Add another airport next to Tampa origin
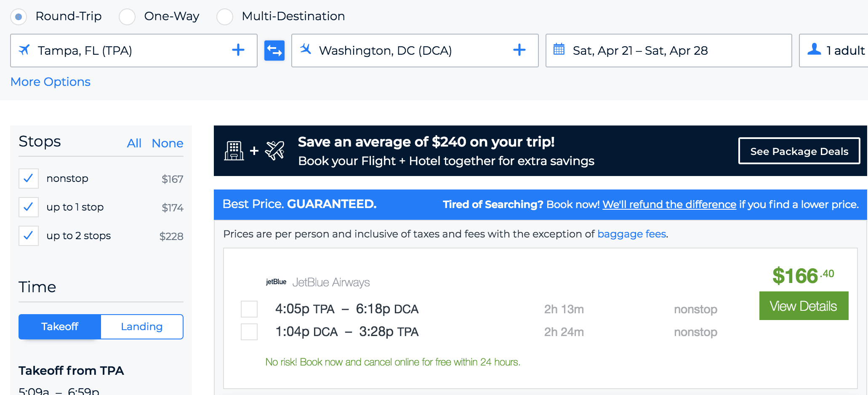868x395 pixels. [238, 50]
